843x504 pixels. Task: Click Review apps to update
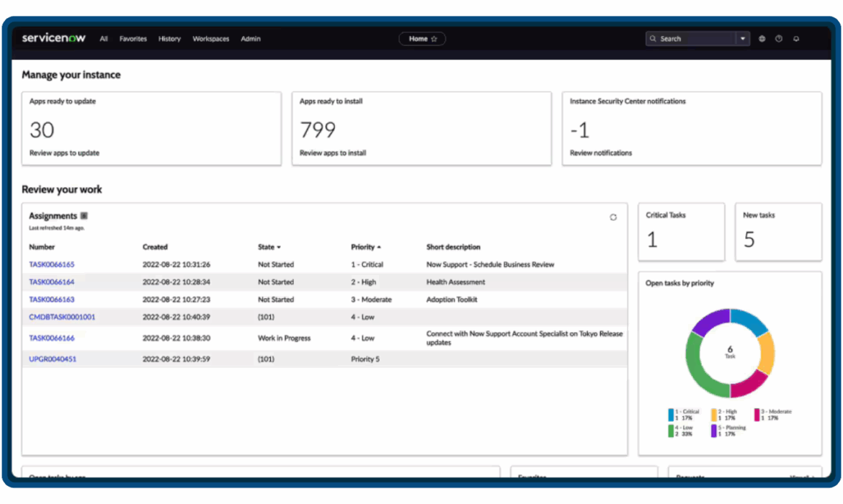[x=65, y=153]
